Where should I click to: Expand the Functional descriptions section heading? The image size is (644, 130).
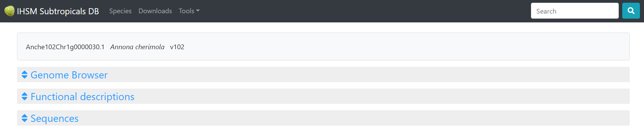(82, 96)
